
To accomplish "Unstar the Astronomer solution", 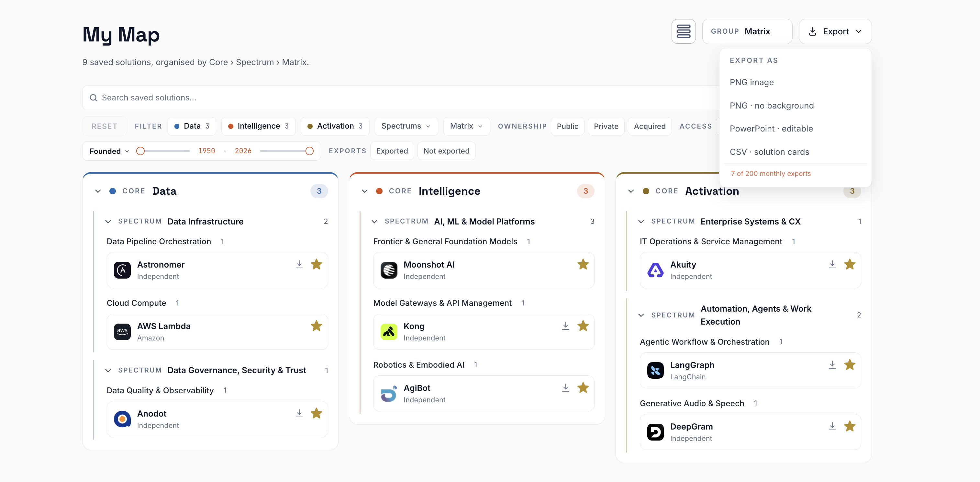I will [x=317, y=264].
